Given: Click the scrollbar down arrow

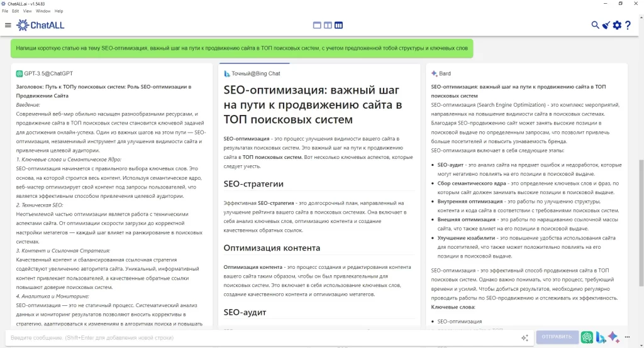Looking at the screenshot, I should (641, 345).
